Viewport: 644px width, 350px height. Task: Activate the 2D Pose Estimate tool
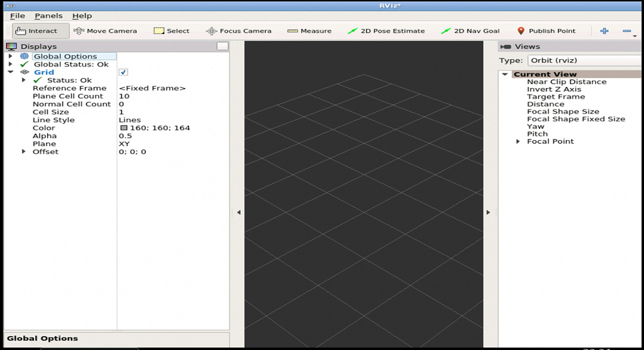(386, 31)
